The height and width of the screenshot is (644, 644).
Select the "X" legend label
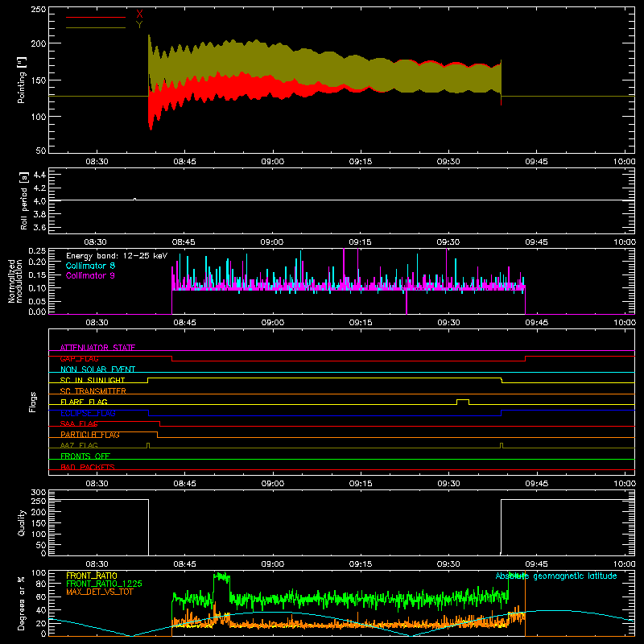click(x=139, y=14)
